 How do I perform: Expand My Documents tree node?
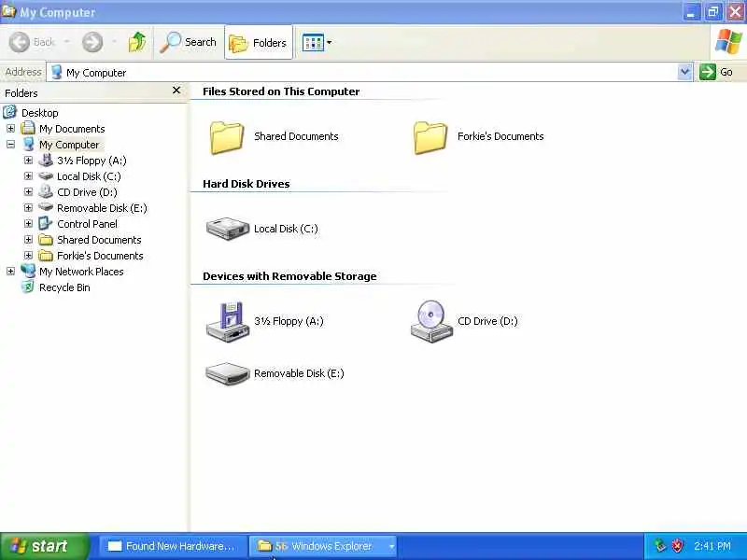point(10,129)
